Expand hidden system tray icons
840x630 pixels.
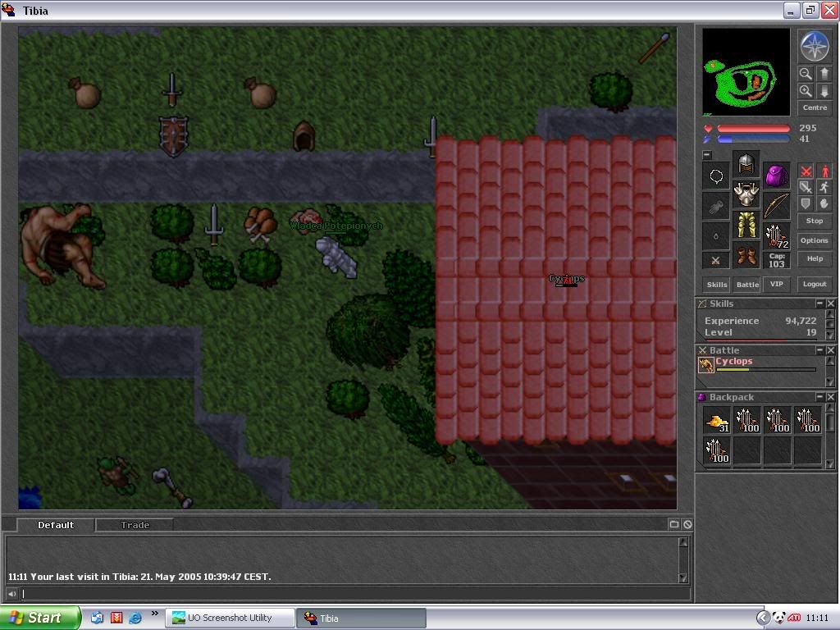pyautogui.click(x=762, y=618)
